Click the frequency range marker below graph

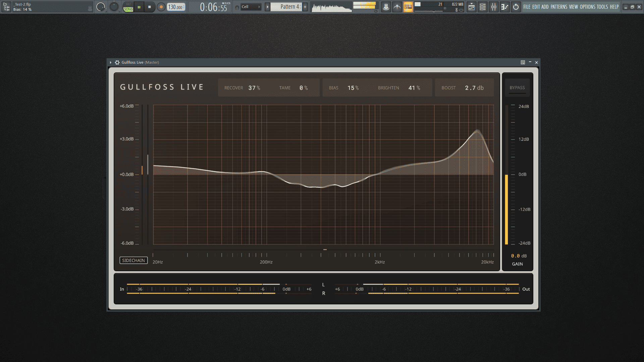(325, 249)
